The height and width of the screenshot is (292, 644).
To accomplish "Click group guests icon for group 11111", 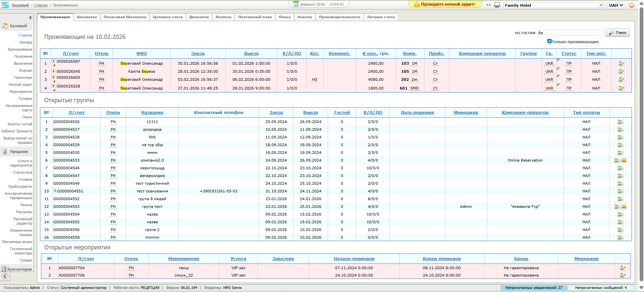I will pos(620,122).
